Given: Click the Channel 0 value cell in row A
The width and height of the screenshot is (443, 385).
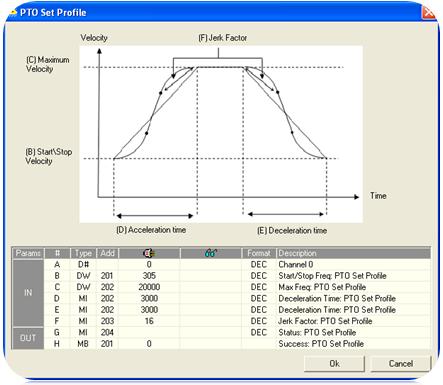Looking at the screenshot, I should pyautogui.click(x=149, y=264).
